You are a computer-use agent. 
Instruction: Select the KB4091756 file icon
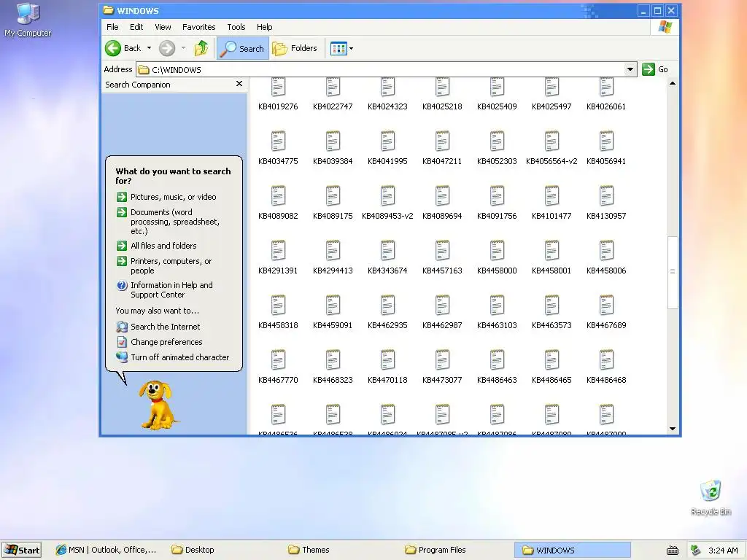click(497, 195)
